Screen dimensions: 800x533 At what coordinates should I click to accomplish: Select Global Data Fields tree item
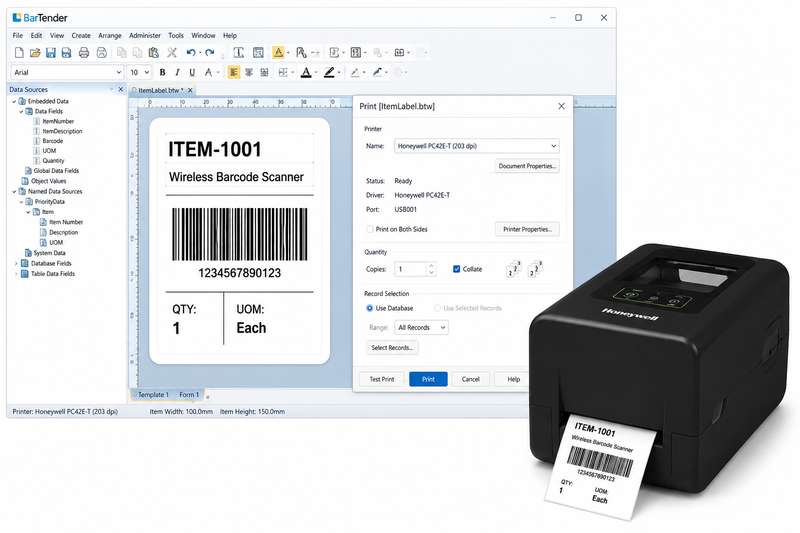click(x=56, y=171)
